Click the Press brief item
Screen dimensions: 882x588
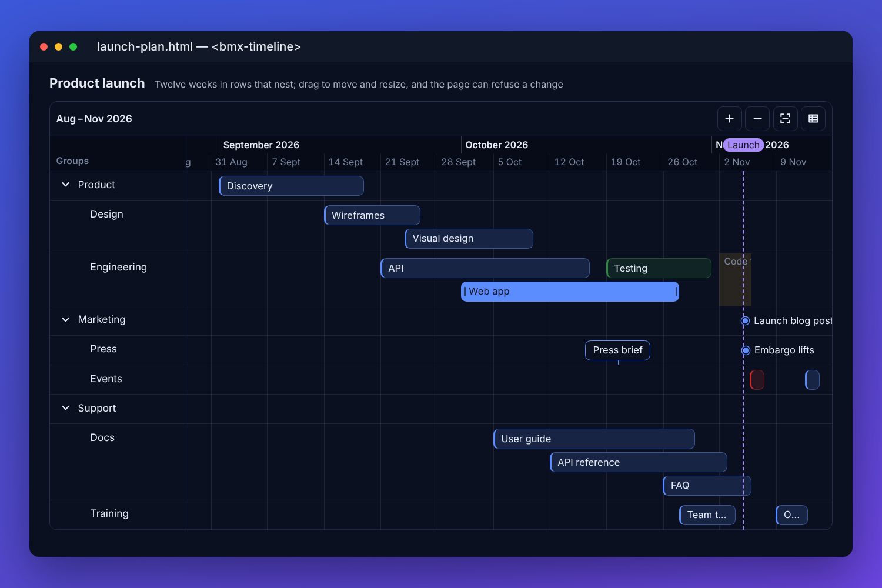[x=617, y=350]
